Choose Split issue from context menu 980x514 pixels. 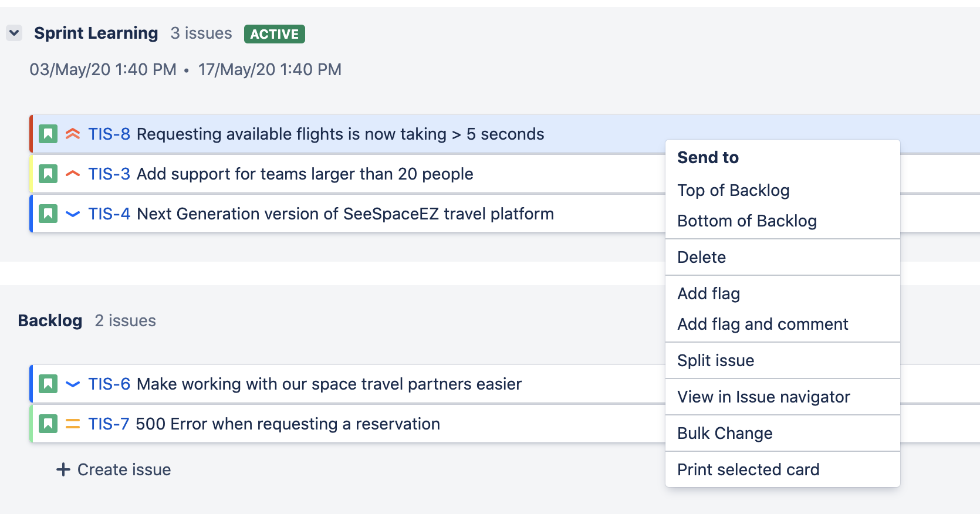(x=715, y=360)
